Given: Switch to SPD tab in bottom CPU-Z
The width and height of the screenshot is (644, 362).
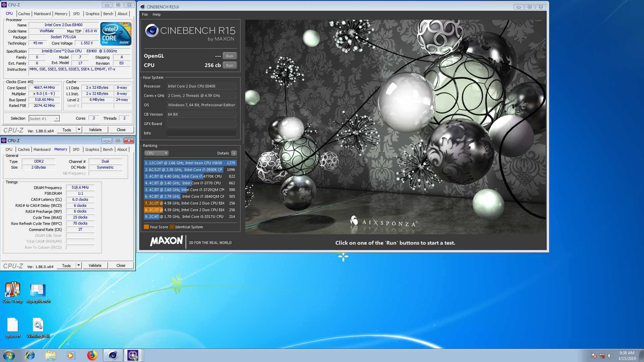Looking at the screenshot, I should [76, 149].
